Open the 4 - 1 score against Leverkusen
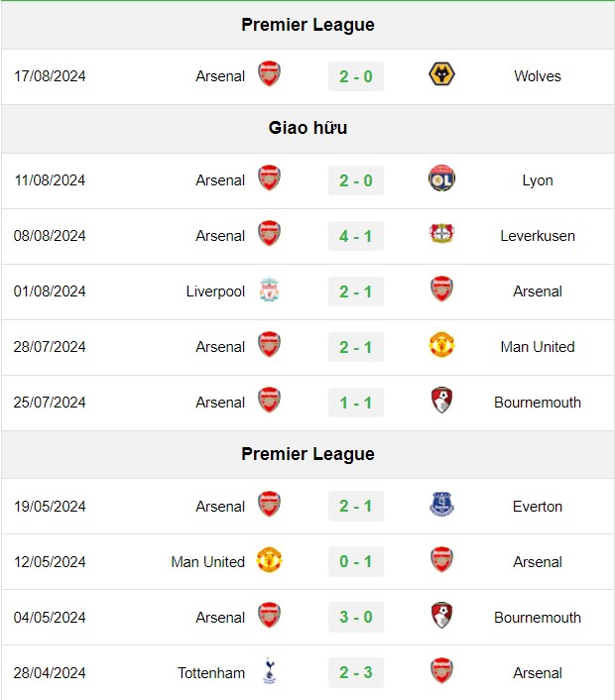Viewport: 615px width, 700px height. tap(356, 236)
